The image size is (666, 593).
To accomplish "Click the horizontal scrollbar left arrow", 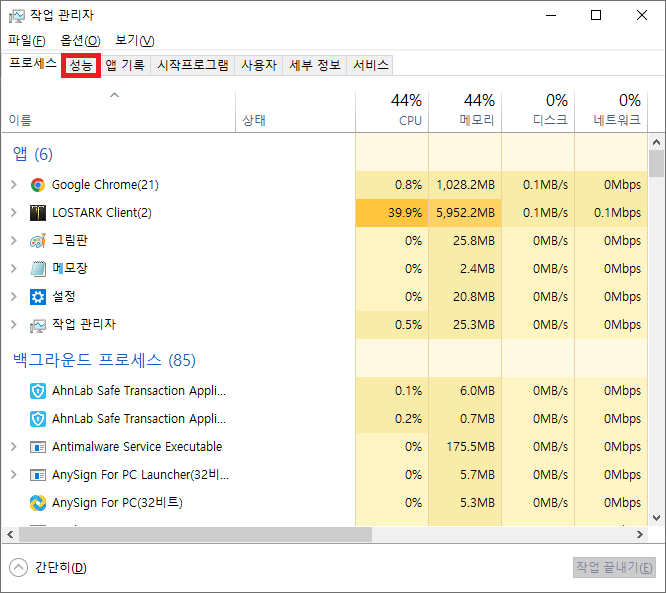I will (x=10, y=534).
